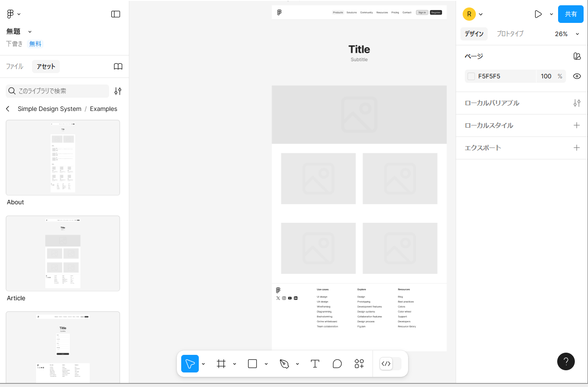Toggle the sidebar minimize UI icon
Screen dimensions: 588x387
coord(116,14)
